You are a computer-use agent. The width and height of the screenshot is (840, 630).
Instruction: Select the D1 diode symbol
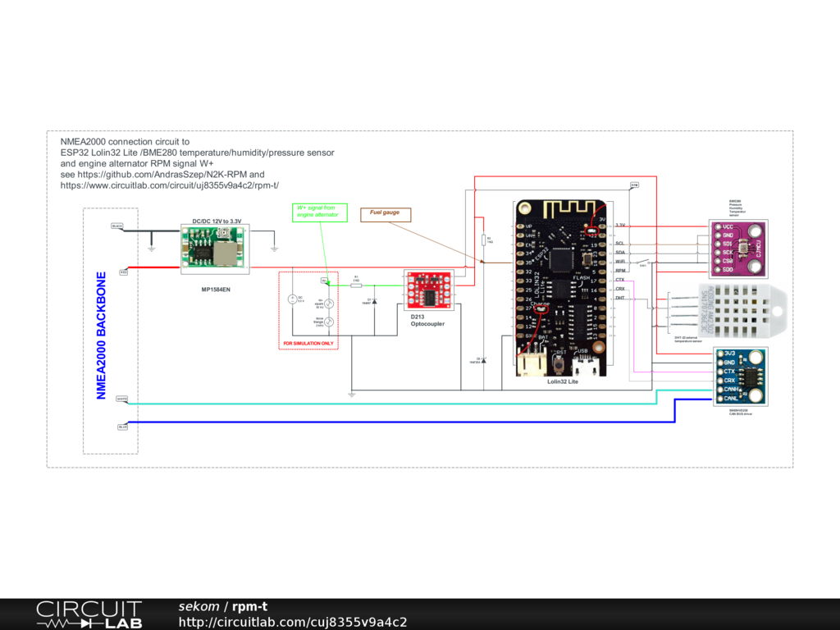(375, 302)
